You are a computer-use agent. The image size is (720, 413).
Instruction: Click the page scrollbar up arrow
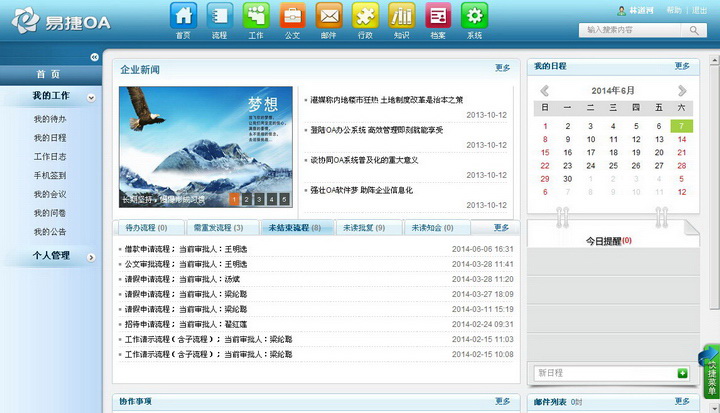click(714, 60)
